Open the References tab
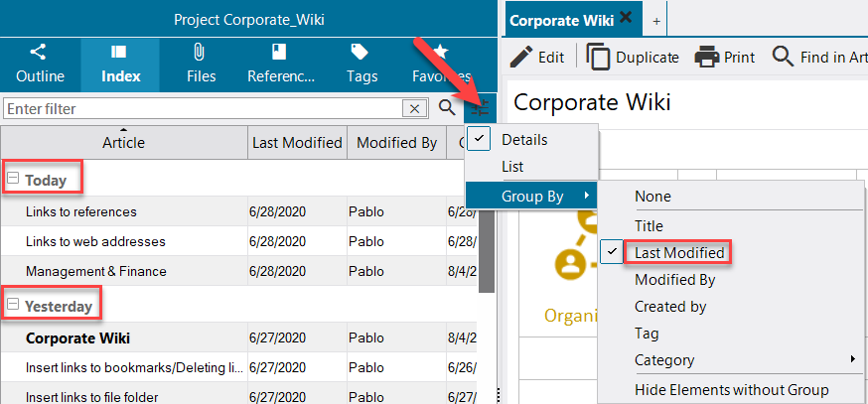Screen dimensions: 868x404 pyautogui.click(x=281, y=63)
